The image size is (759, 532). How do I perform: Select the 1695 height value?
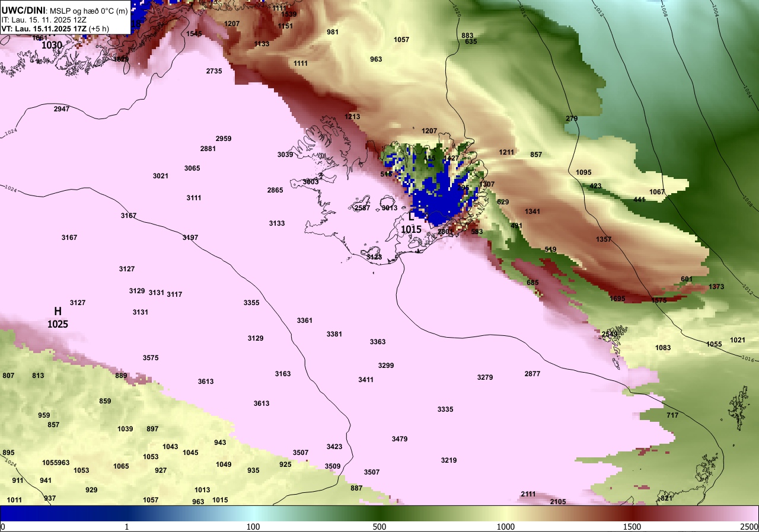[617, 299]
